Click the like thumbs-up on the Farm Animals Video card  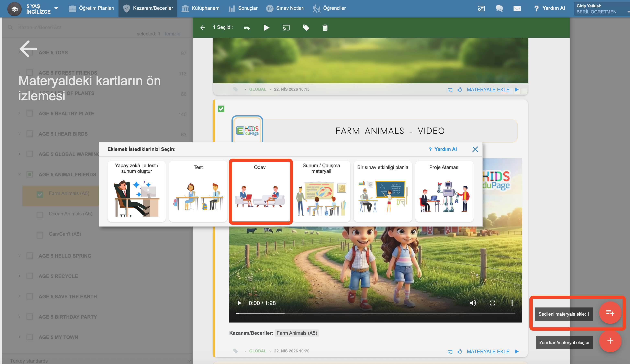[x=460, y=351]
